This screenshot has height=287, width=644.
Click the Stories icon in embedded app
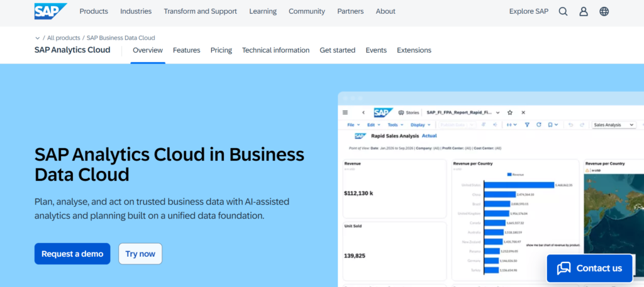(x=401, y=112)
